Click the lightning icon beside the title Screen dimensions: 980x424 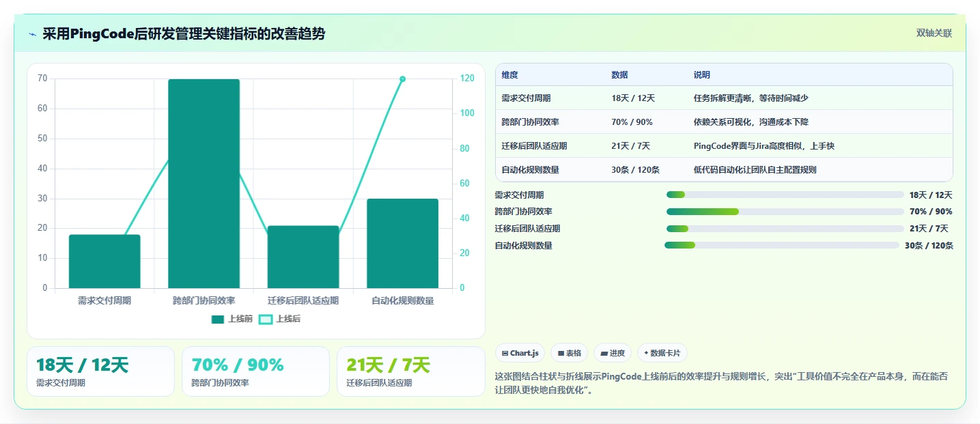point(32,34)
